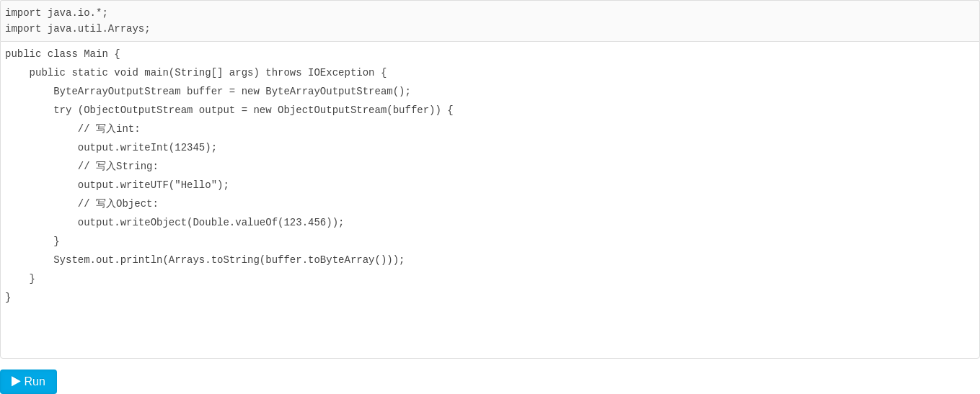
Task: Place cursor on public class Main line
Action: pos(63,54)
